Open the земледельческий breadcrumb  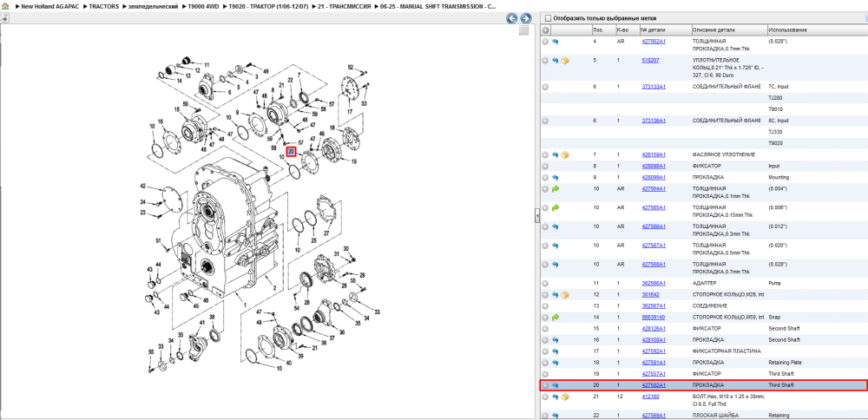click(154, 6)
